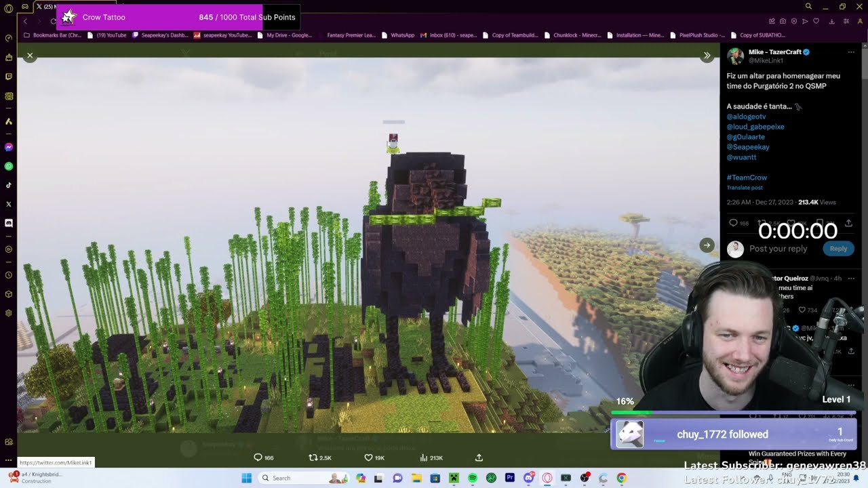Image resolution: width=868 pixels, height=488 pixels.
Task: Open Messenger in Opera sidebar
Action: pyautogui.click(x=8, y=147)
